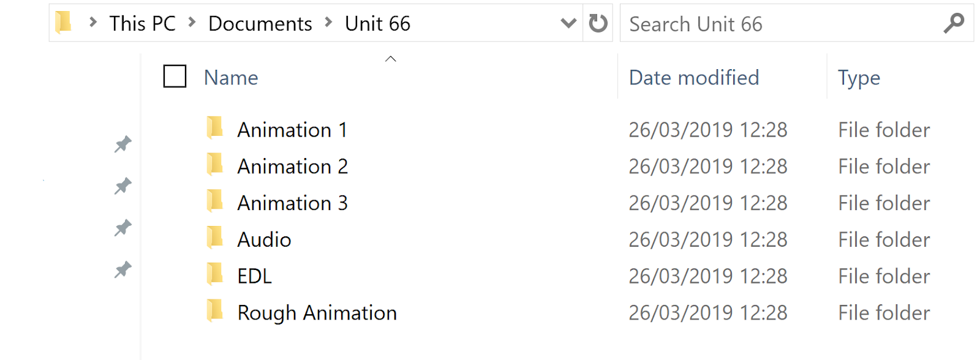Expand the chevron after Documents

(328, 23)
